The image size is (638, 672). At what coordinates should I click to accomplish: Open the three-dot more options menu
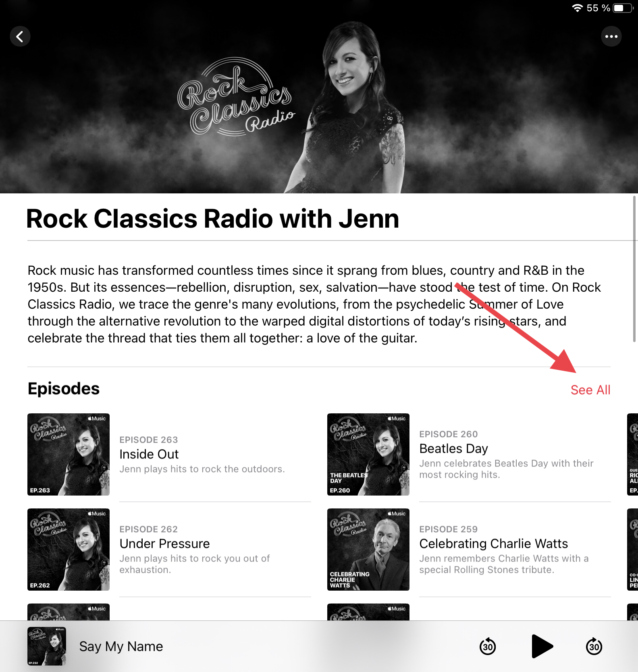point(611,37)
